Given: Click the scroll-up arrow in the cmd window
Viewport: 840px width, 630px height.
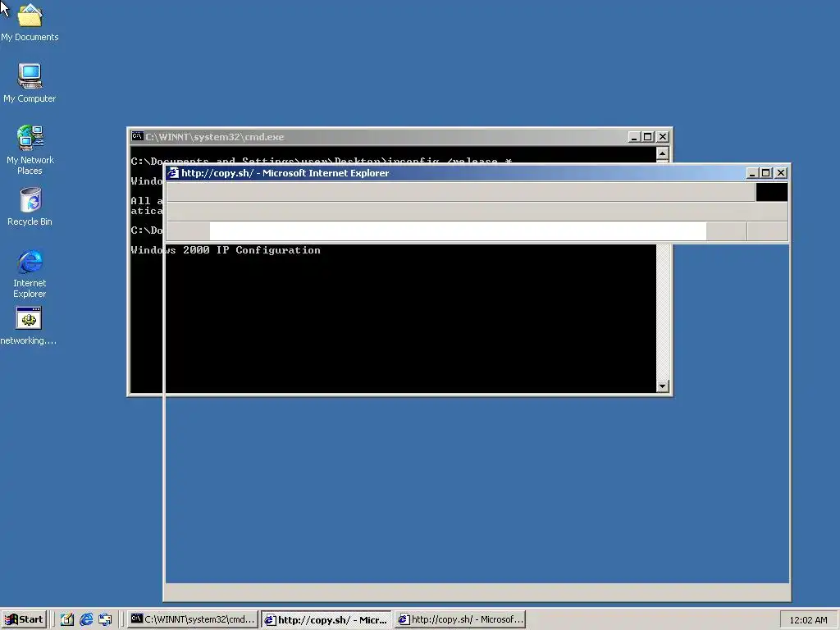Looking at the screenshot, I should (x=662, y=153).
